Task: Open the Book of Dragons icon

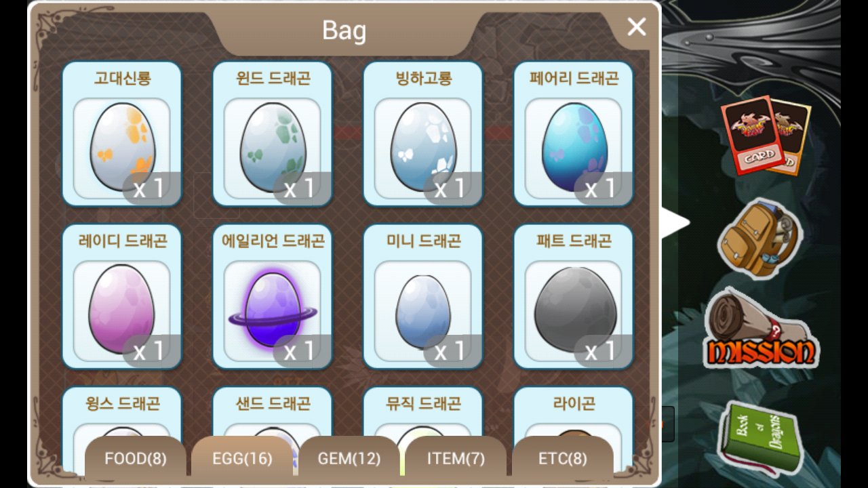Action: (759, 437)
